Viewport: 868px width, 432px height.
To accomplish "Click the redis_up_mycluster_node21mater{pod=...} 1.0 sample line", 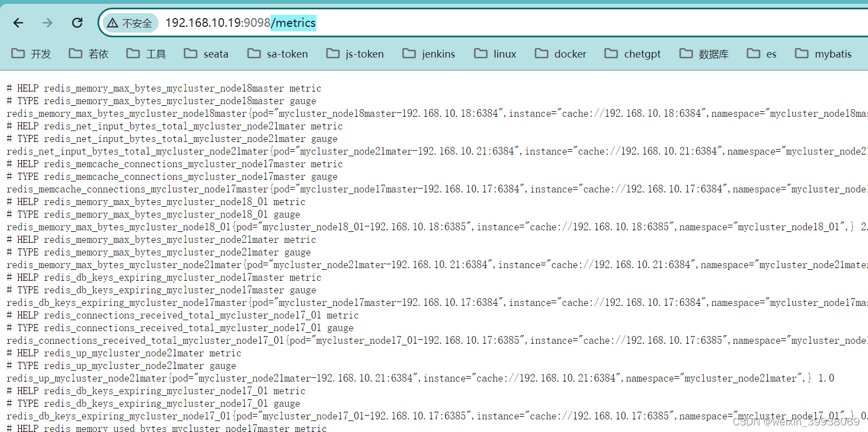I will (421, 378).
